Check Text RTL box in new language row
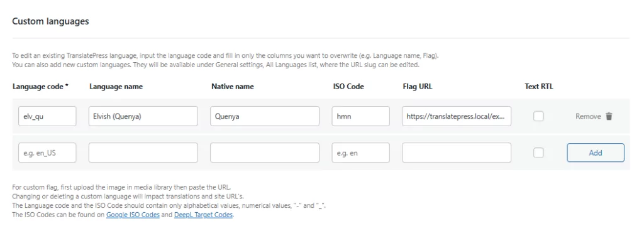 pyautogui.click(x=538, y=153)
